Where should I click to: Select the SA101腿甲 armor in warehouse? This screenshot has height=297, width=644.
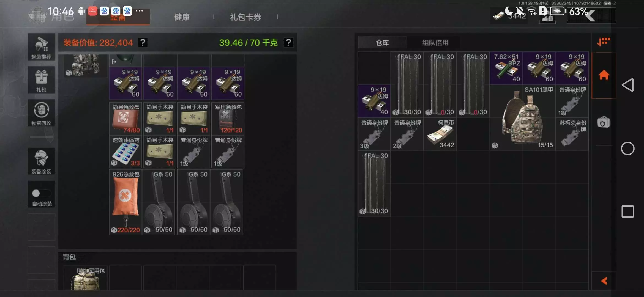pyautogui.click(x=523, y=118)
